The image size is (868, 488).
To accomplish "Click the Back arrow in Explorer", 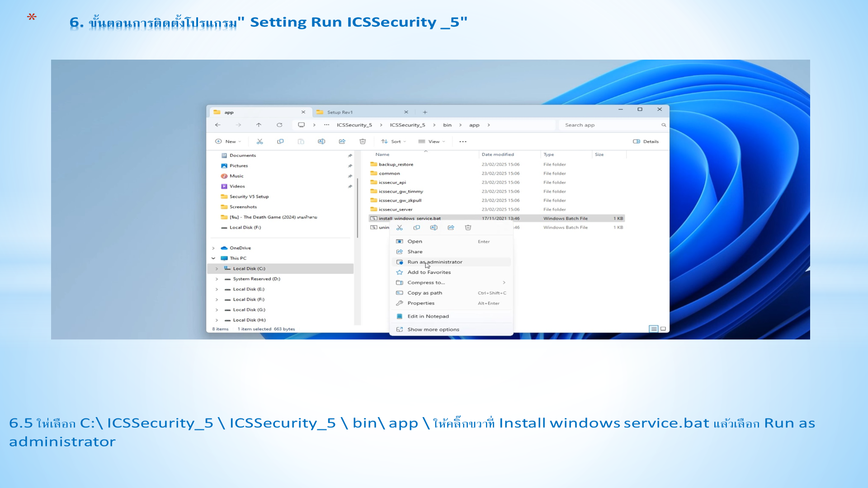I will pos(218,125).
